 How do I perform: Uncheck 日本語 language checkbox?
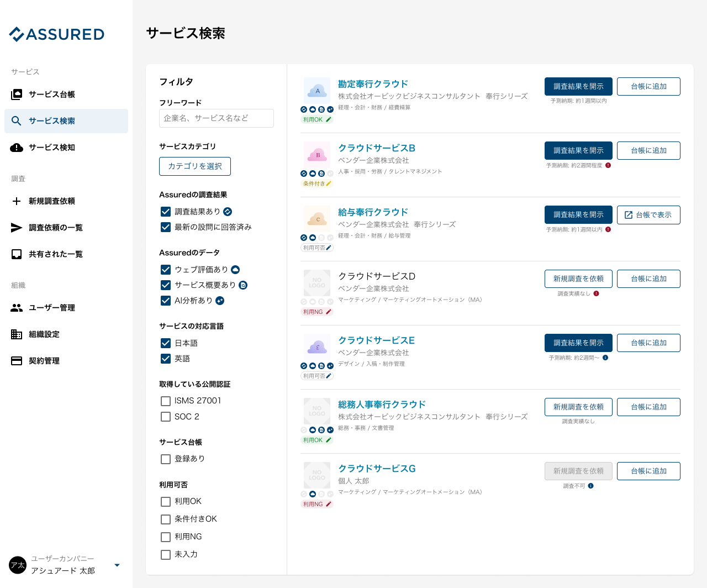[x=166, y=343]
